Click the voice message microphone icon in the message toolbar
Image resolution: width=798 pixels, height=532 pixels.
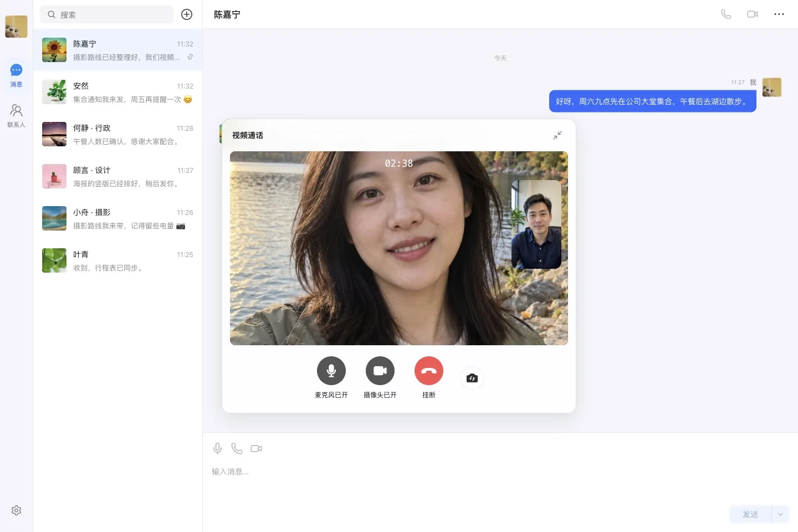coord(217,448)
